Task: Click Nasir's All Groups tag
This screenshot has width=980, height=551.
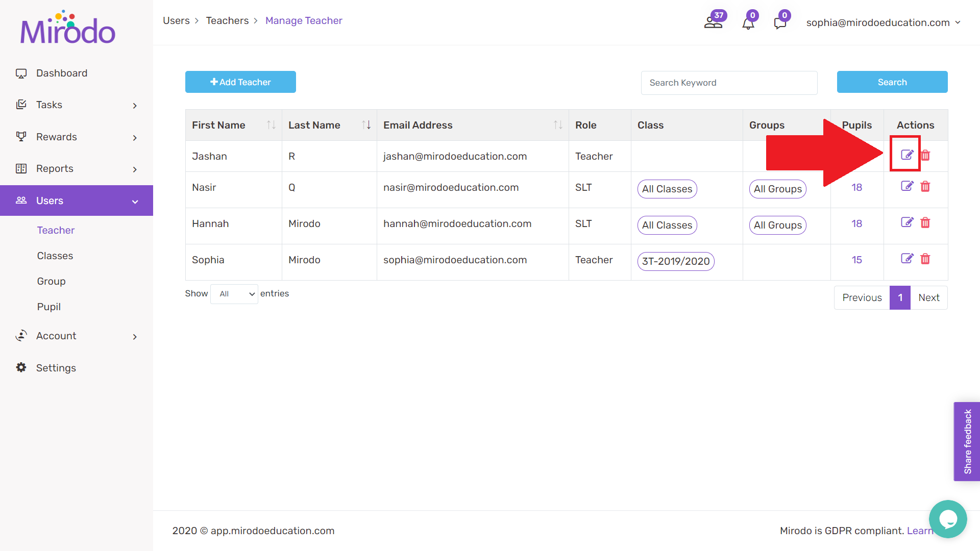Action: click(778, 189)
